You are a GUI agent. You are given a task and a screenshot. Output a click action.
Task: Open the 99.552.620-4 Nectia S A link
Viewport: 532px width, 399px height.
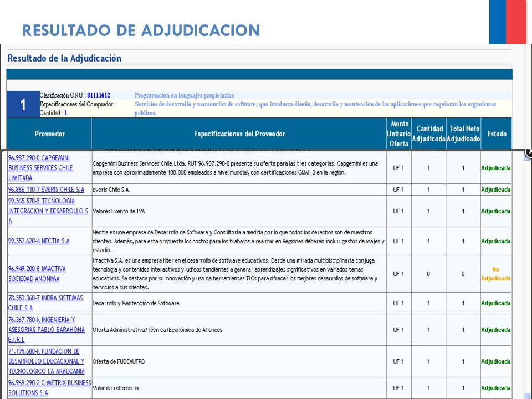39,241
